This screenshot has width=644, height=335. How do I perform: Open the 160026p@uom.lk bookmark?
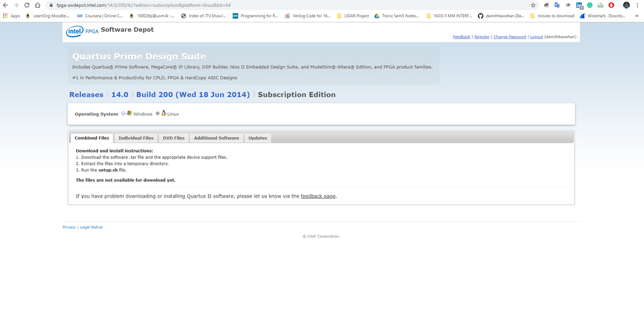tap(152, 16)
